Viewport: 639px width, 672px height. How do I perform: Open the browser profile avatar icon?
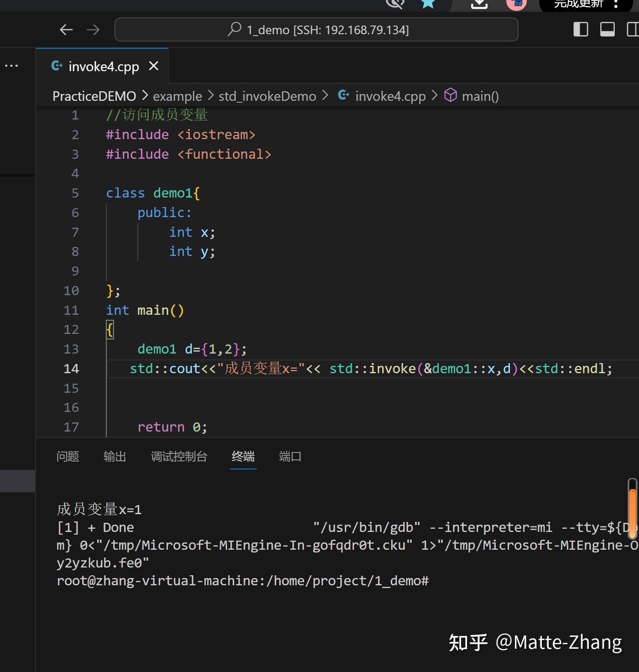coord(516,5)
